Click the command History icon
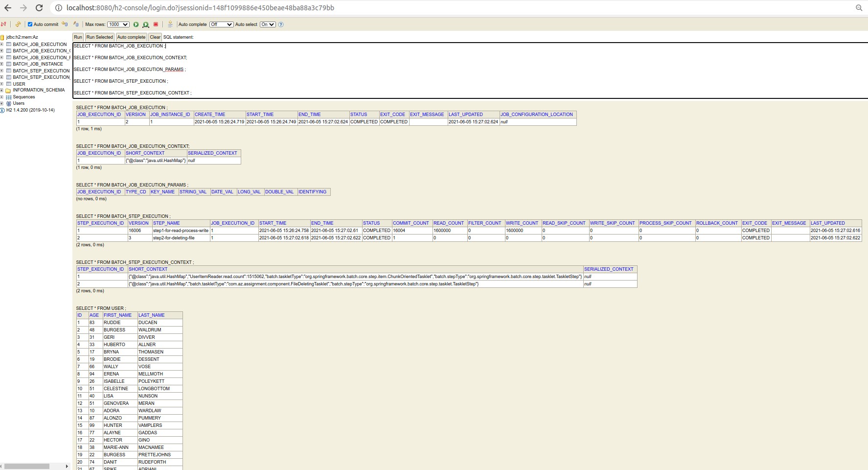Viewport: 868px width, 470px height. [170, 24]
